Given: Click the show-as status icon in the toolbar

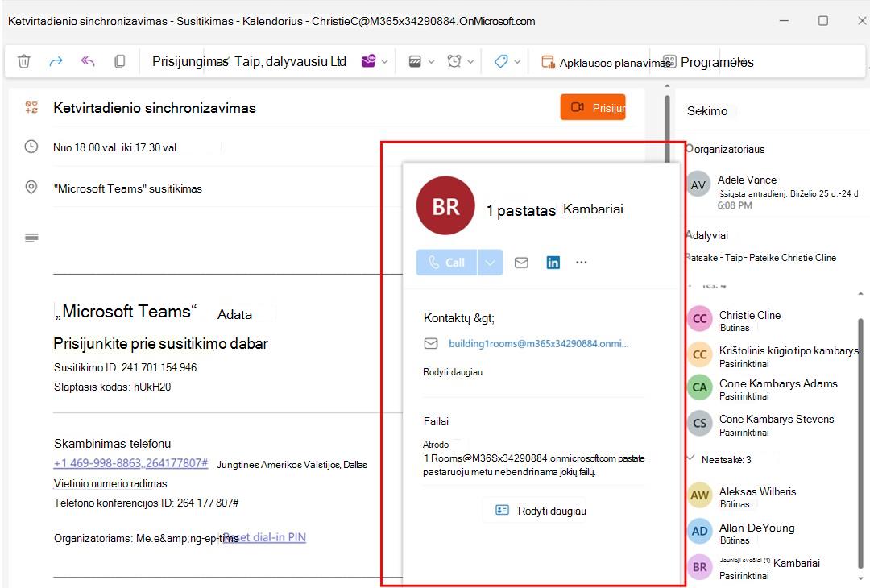Looking at the screenshot, I should coord(415,61).
